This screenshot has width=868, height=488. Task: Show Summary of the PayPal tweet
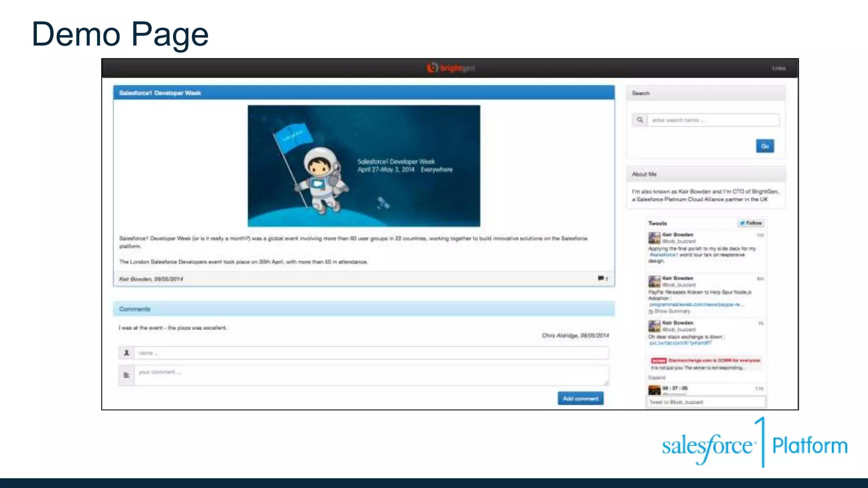pos(672,311)
